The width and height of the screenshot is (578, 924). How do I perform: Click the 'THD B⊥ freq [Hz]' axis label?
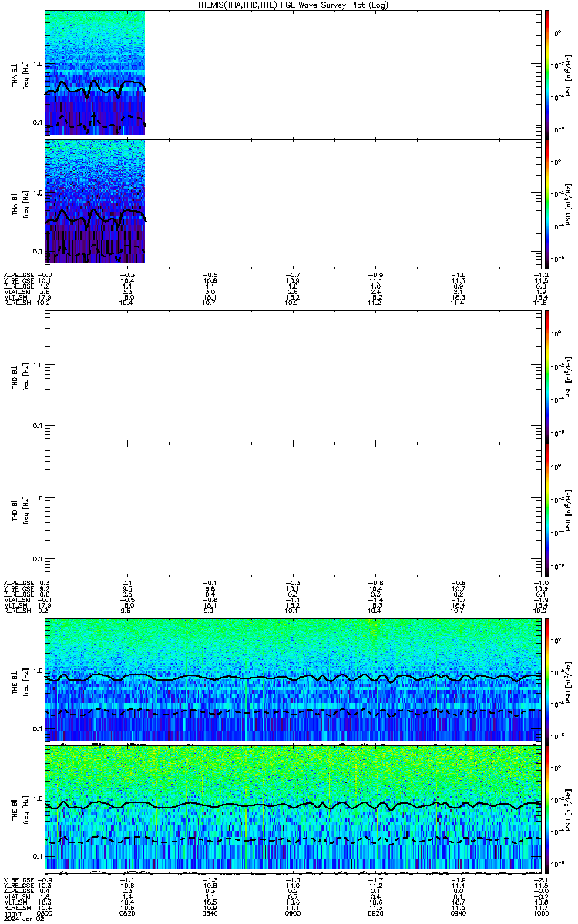coord(19,376)
